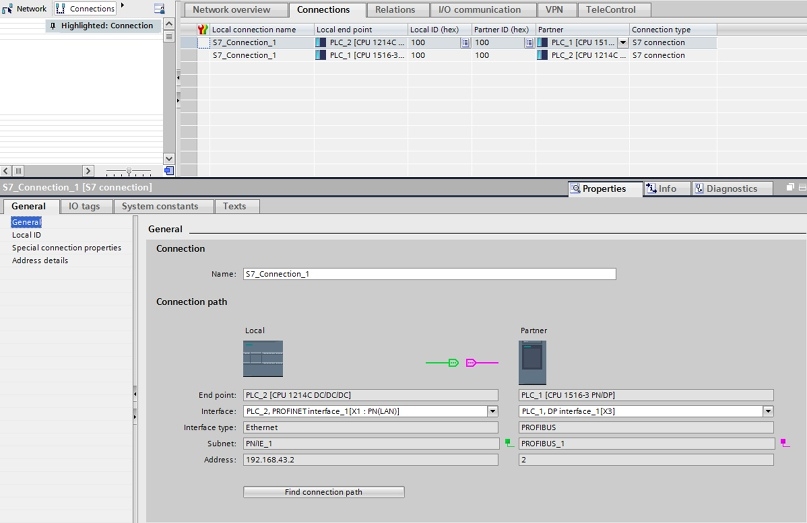Click the connection Name input field

tap(429, 274)
